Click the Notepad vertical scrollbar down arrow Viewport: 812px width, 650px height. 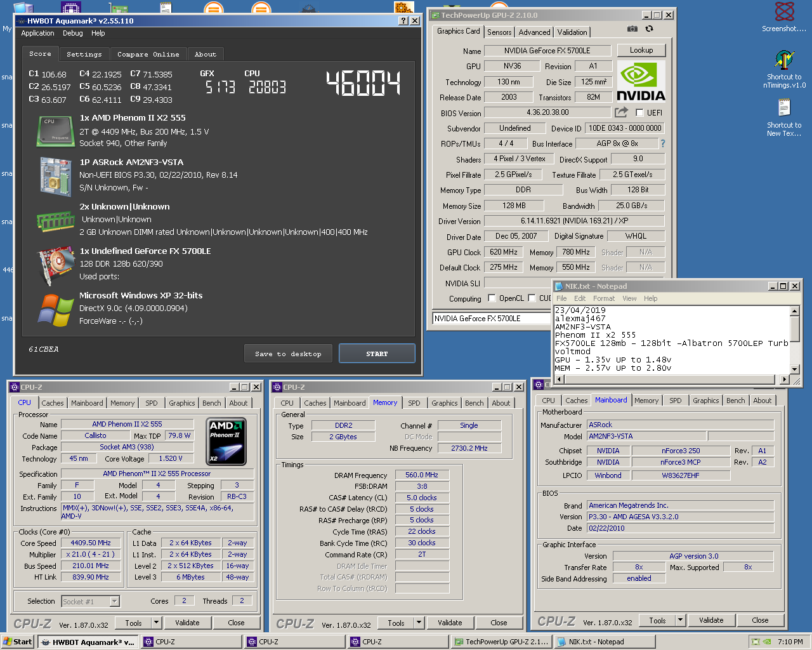(794, 369)
